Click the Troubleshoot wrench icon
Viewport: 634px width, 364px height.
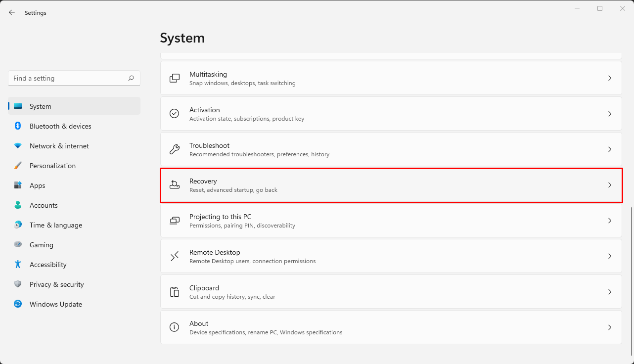pyautogui.click(x=174, y=149)
